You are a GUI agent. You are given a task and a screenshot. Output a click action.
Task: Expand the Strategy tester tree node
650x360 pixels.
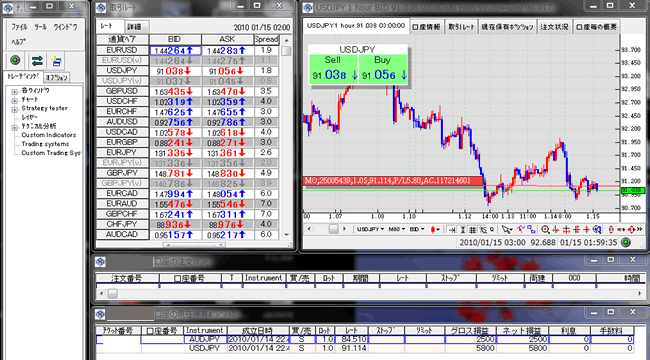coord(15,110)
